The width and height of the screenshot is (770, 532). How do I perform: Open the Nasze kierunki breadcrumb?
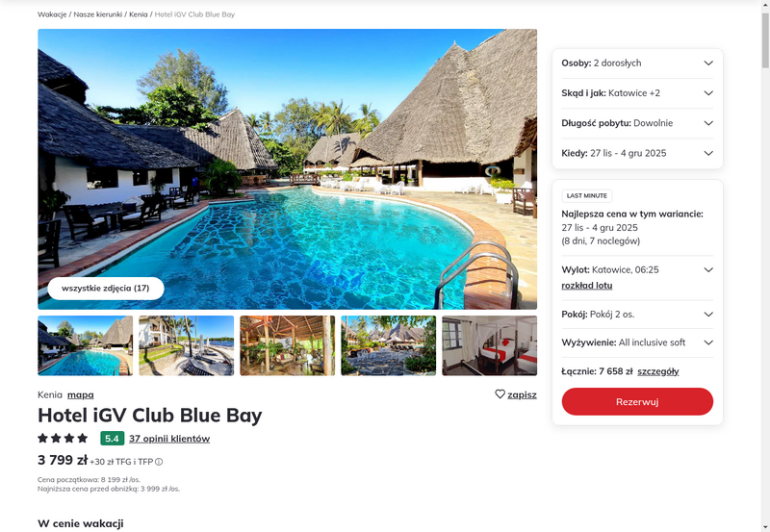[x=98, y=14]
